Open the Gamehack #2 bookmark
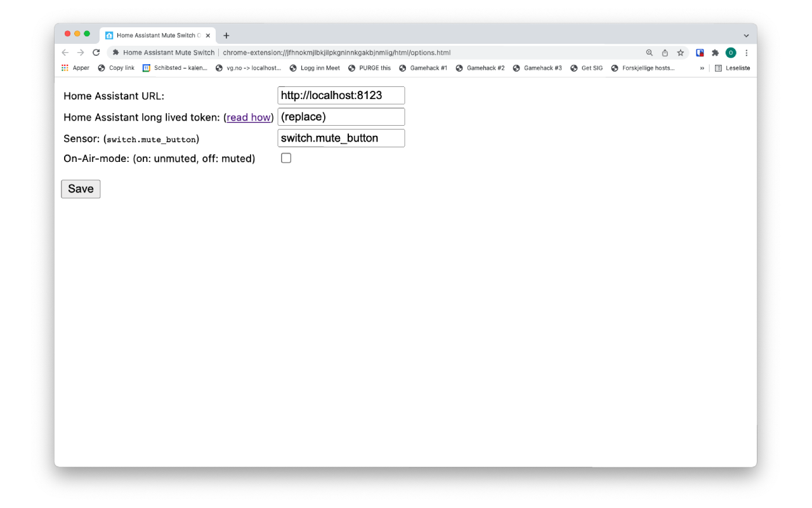The image size is (812, 508). (x=480, y=68)
